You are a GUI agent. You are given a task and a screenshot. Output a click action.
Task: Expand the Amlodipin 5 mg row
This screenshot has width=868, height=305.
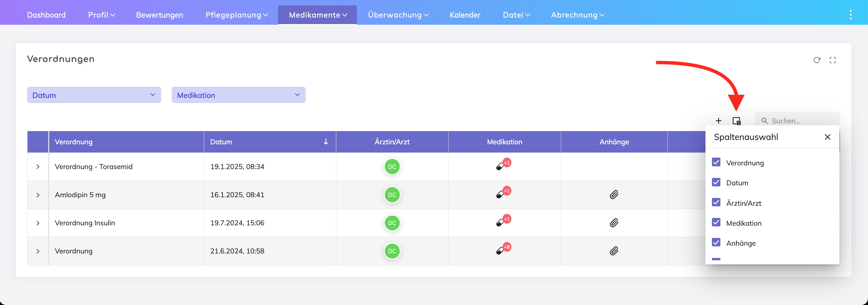point(38,195)
